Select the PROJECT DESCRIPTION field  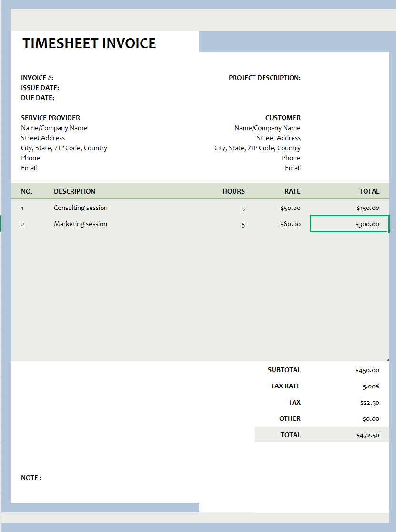point(264,78)
